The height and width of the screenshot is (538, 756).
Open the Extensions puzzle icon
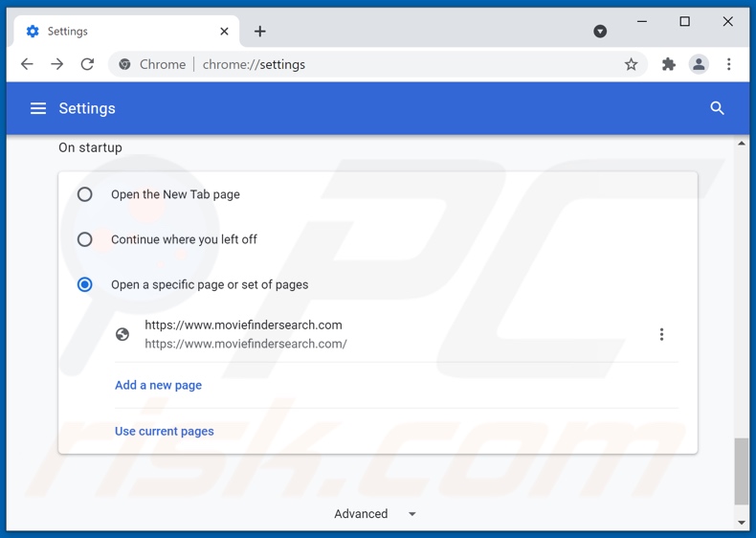pyautogui.click(x=669, y=65)
